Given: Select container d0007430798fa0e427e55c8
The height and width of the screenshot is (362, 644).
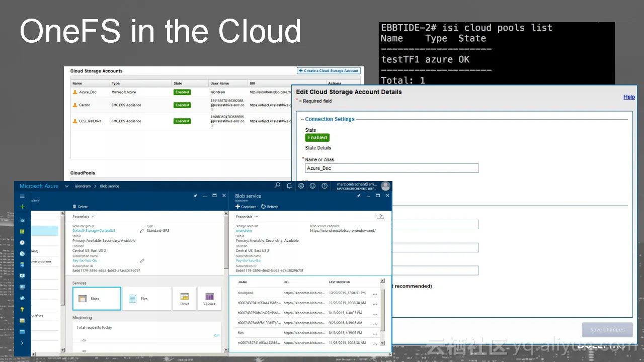Looking at the screenshot, I should [x=308, y=313].
